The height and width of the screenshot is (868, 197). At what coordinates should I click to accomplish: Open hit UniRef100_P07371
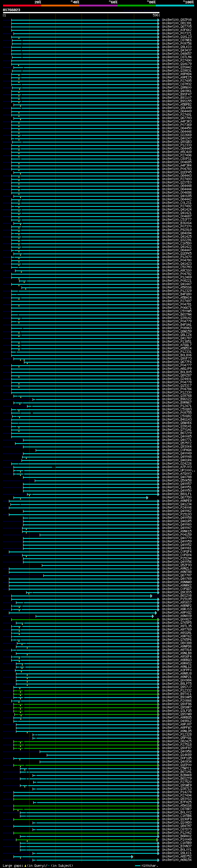coord(177,33)
